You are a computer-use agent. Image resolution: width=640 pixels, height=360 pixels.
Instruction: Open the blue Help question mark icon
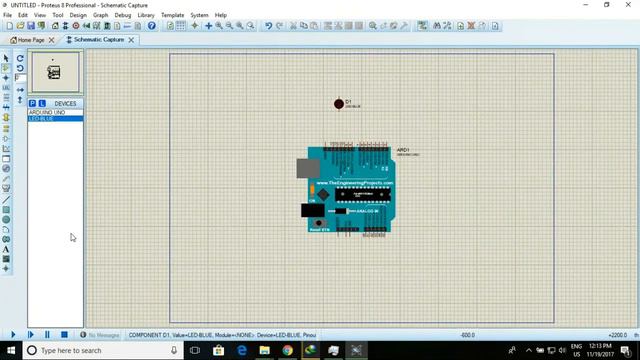pyautogui.click(x=151, y=26)
